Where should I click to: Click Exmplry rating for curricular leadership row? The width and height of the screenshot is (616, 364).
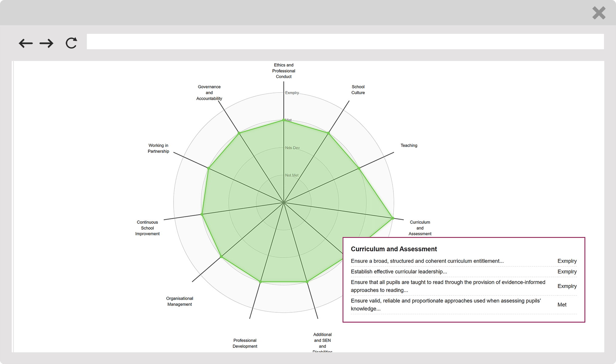(x=567, y=271)
